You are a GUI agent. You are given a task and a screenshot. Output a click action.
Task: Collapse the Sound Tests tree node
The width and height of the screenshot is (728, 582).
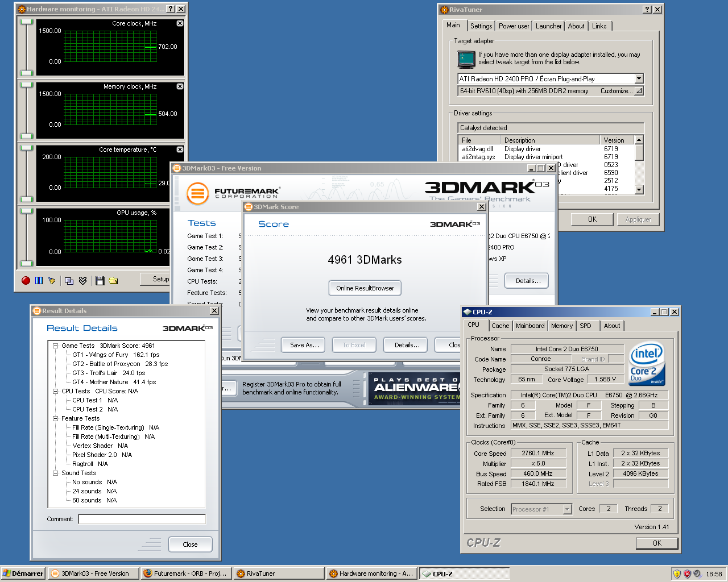pos(56,473)
